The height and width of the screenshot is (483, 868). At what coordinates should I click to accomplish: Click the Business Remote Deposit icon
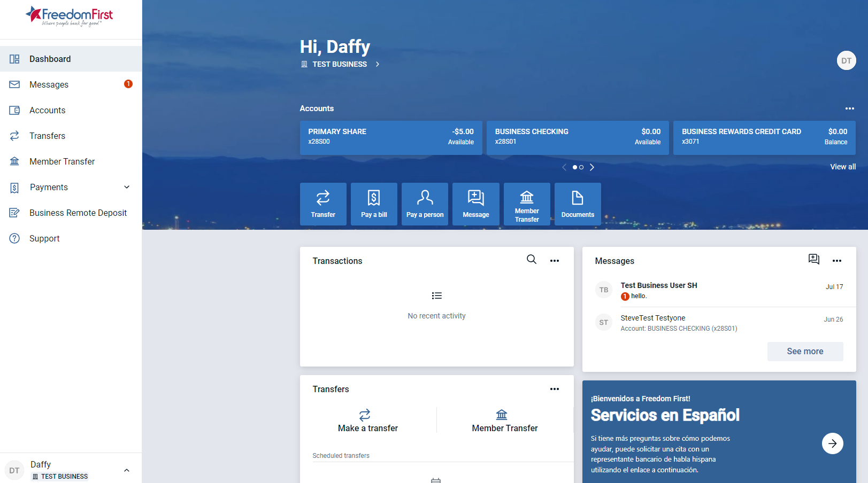click(x=14, y=213)
